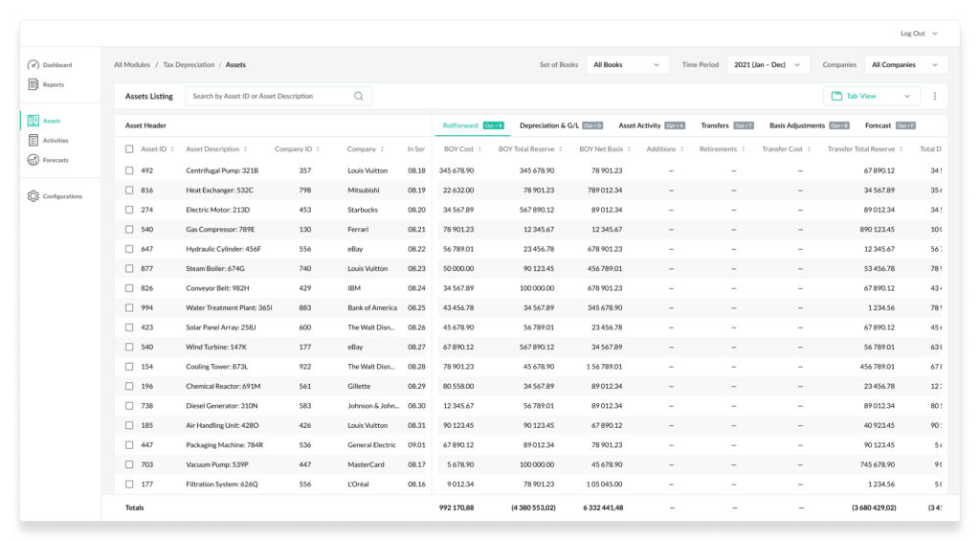Open the Configurations gear icon

tap(33, 195)
